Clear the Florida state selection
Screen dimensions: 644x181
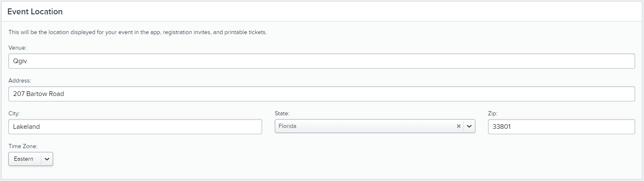[x=459, y=126]
